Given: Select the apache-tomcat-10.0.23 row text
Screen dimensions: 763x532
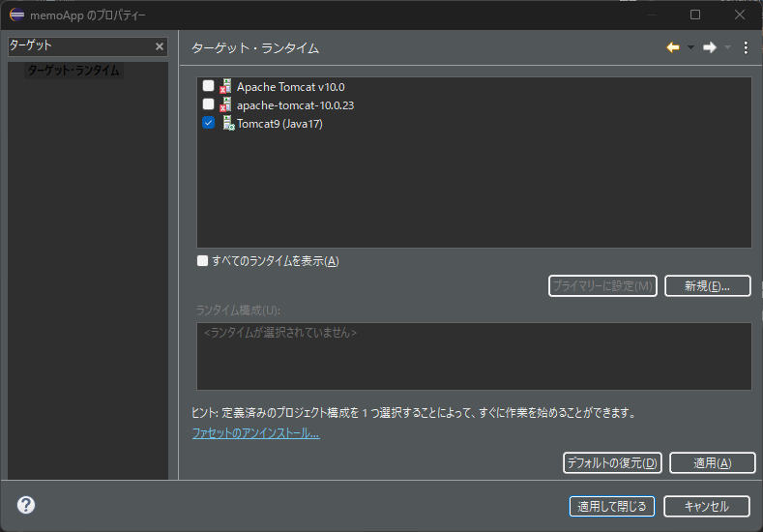Looking at the screenshot, I should (x=295, y=105).
